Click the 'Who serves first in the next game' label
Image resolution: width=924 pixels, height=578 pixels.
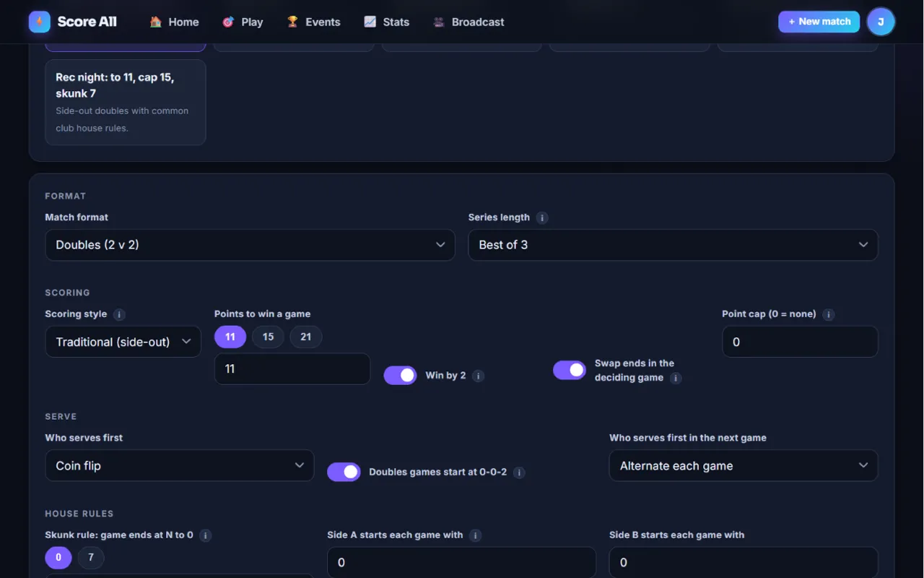[x=688, y=438]
